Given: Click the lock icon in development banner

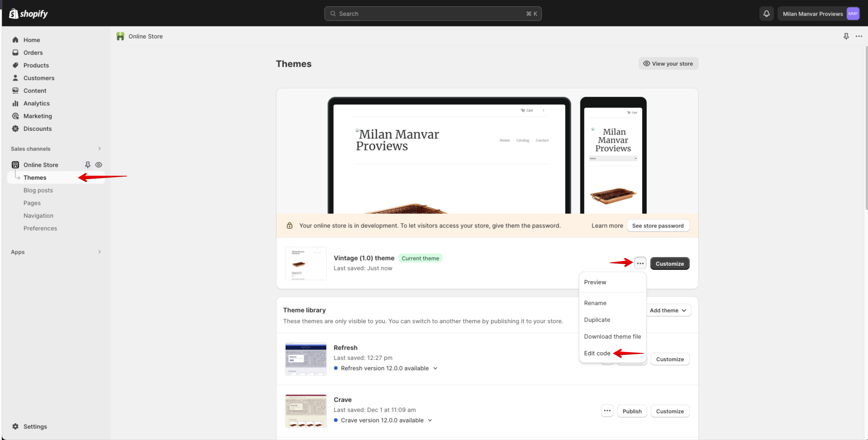Looking at the screenshot, I should tap(289, 226).
